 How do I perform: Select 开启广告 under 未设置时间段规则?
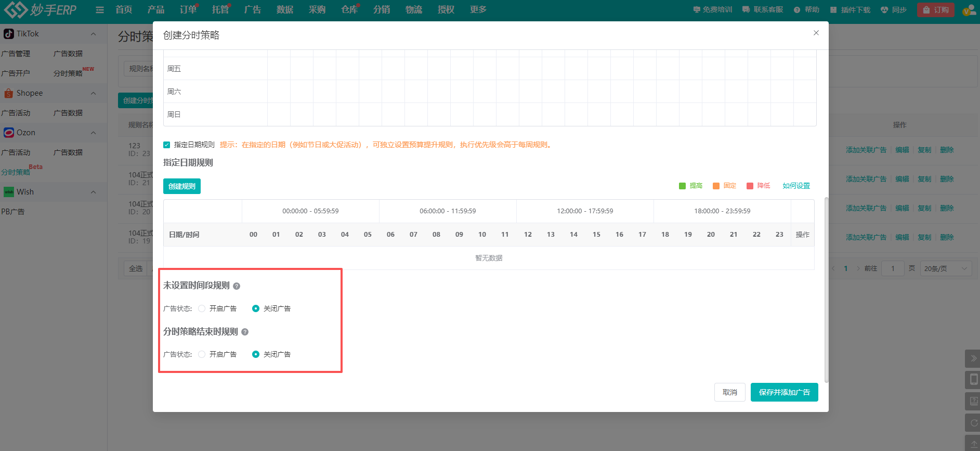[x=202, y=308]
